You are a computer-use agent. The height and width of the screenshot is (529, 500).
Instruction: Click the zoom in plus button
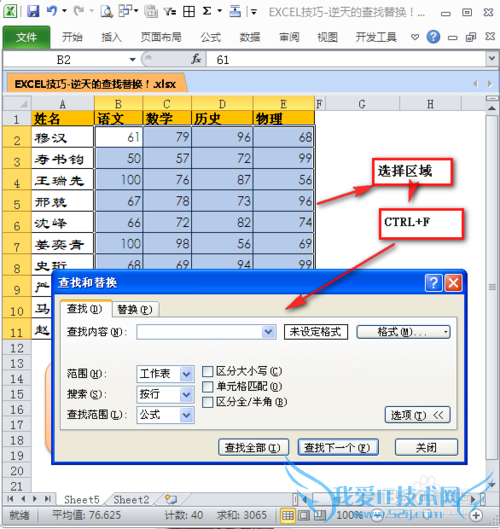[x=476, y=515]
